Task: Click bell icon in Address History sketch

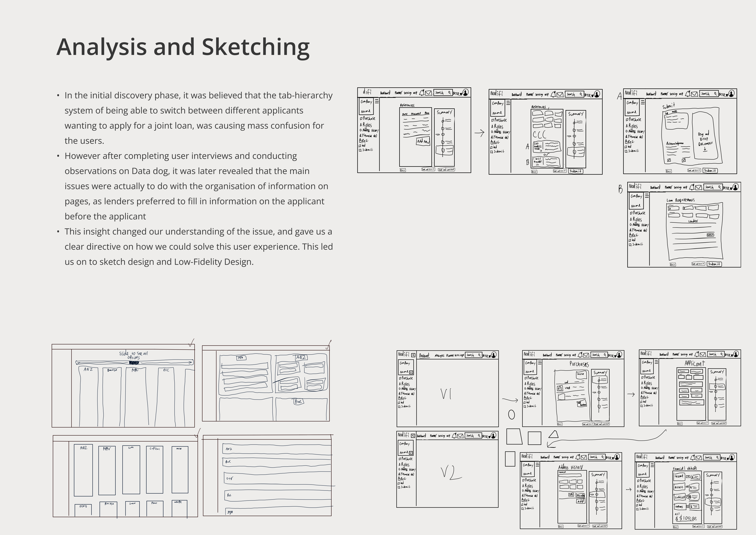Action: [578, 457]
